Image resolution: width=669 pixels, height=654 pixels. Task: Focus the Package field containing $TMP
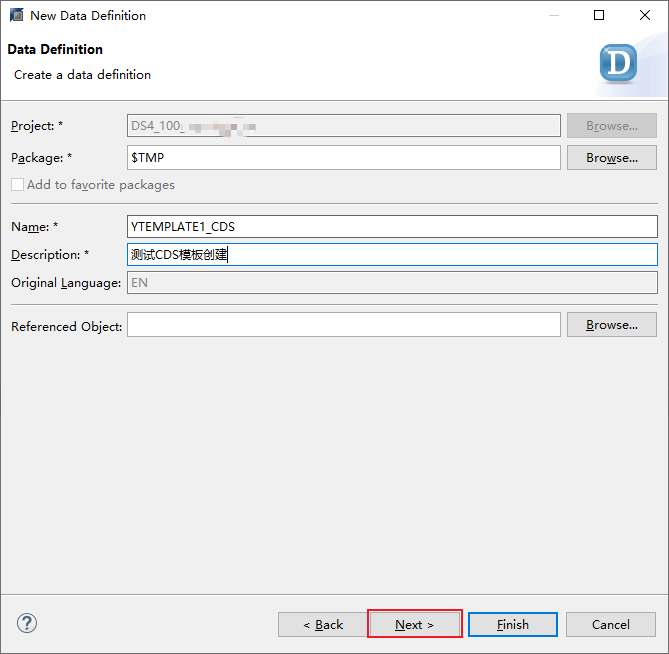point(343,158)
